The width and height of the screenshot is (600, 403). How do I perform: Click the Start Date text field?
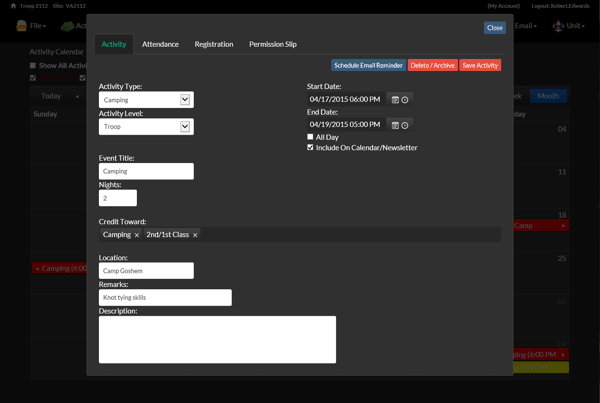coord(346,100)
